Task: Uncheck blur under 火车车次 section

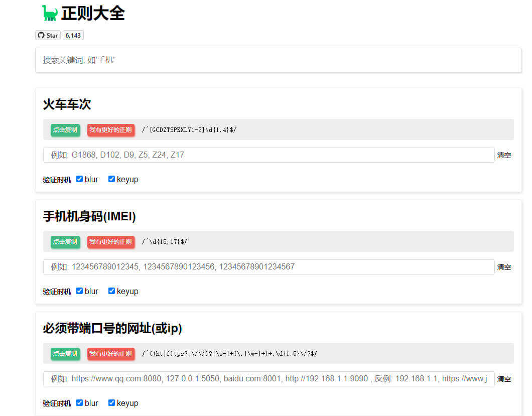Action: [79, 179]
